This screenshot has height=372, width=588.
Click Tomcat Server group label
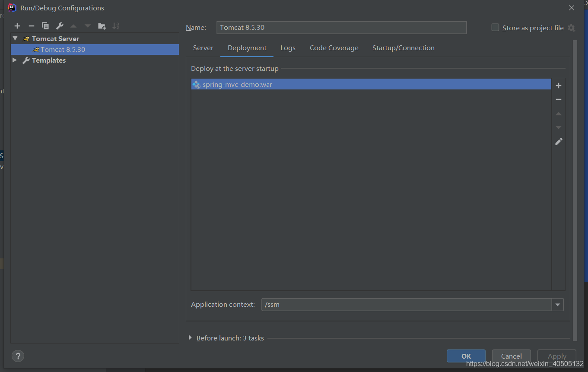[x=55, y=39]
